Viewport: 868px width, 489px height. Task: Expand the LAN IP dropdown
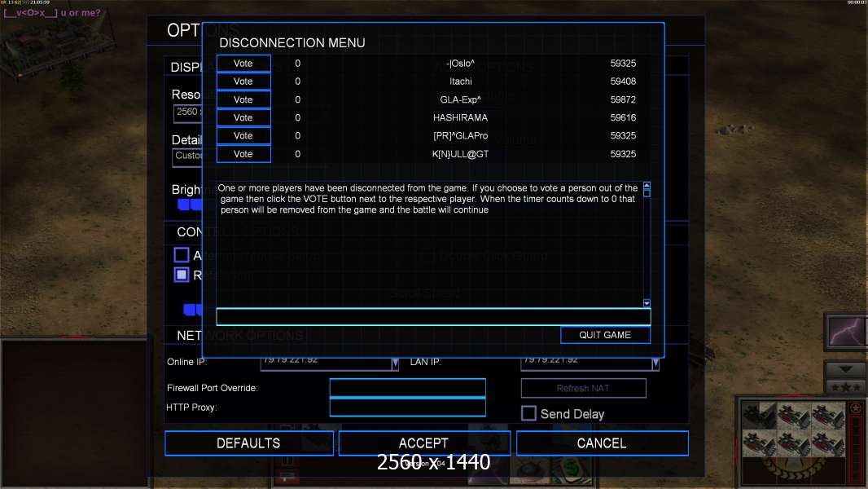click(x=655, y=363)
